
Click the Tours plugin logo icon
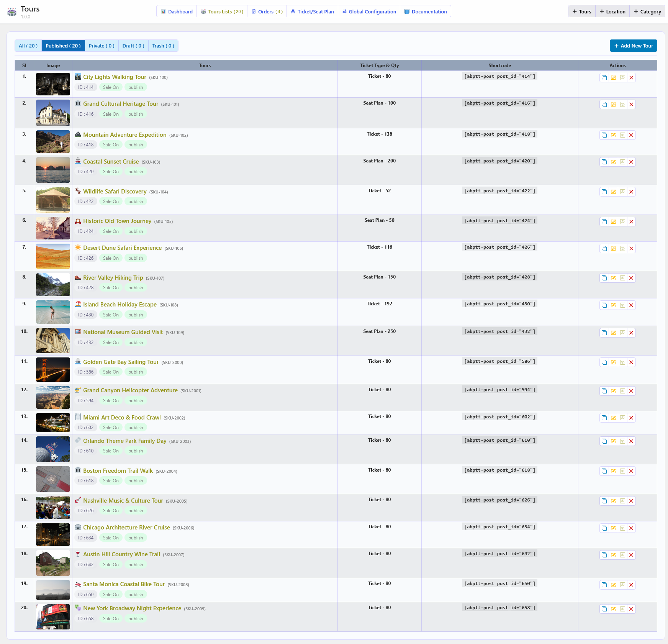(12, 12)
